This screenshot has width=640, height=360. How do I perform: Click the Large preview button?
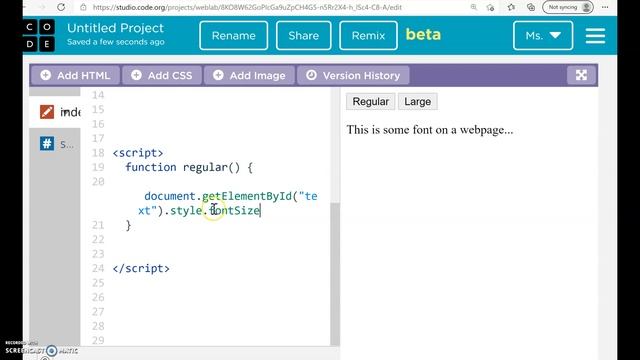418,102
